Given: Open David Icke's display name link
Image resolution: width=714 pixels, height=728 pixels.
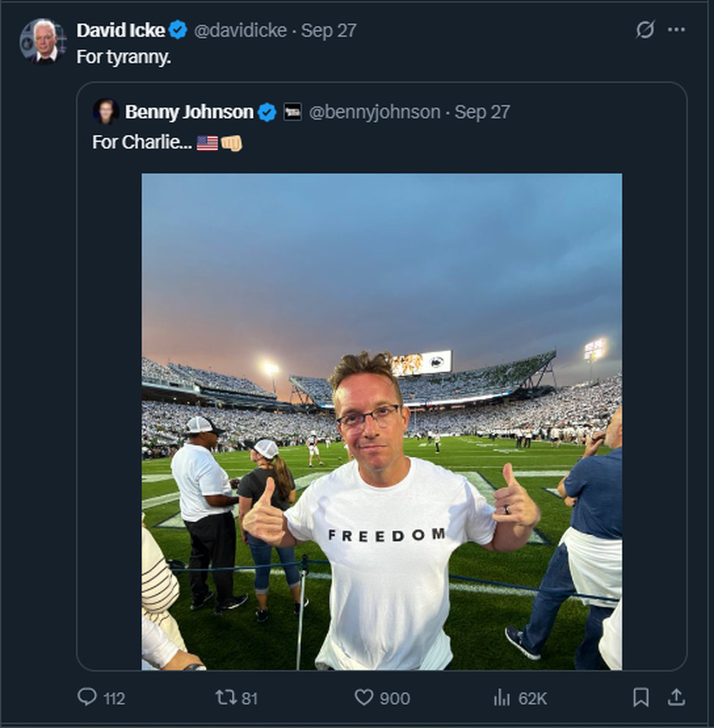Looking at the screenshot, I should (x=121, y=30).
